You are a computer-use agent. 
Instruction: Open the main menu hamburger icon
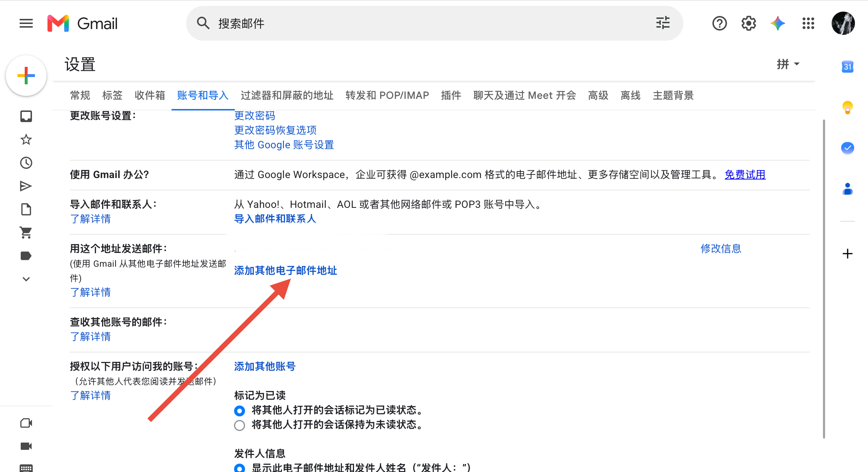(x=26, y=24)
